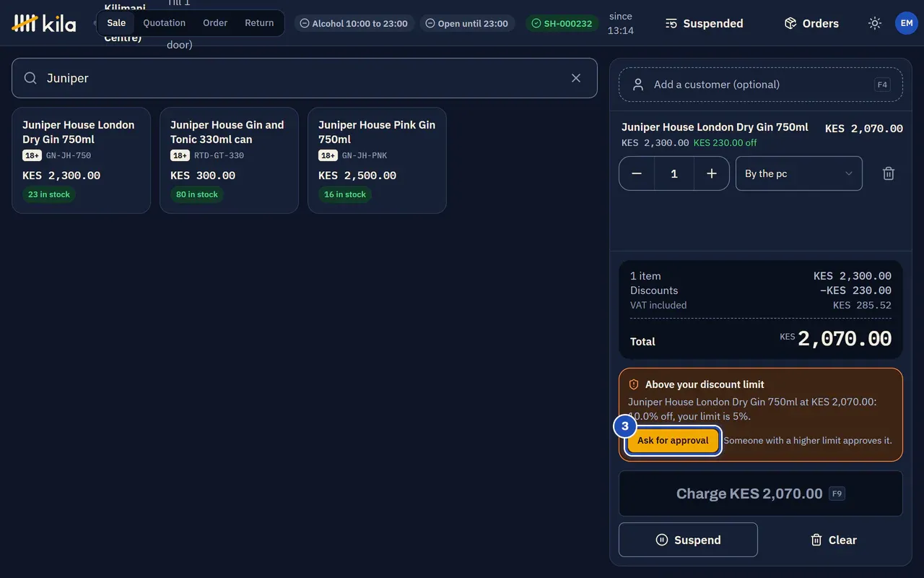Add Juniper House London Dry Gin 750ml card
Viewport: 924px width, 578px height.
click(81, 160)
